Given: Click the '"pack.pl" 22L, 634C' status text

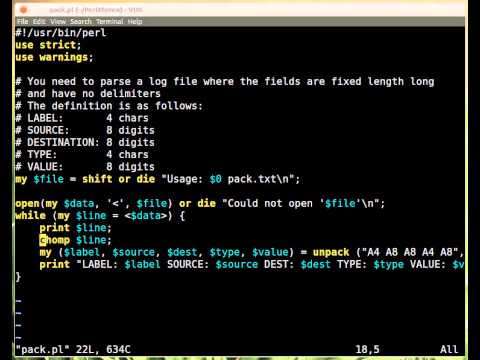Looking at the screenshot, I should click(73, 350).
